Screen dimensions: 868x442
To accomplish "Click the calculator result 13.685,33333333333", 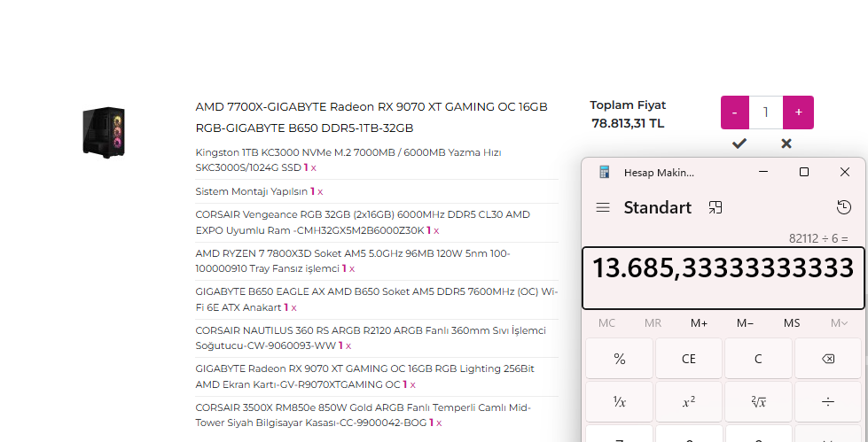I will (x=723, y=268).
